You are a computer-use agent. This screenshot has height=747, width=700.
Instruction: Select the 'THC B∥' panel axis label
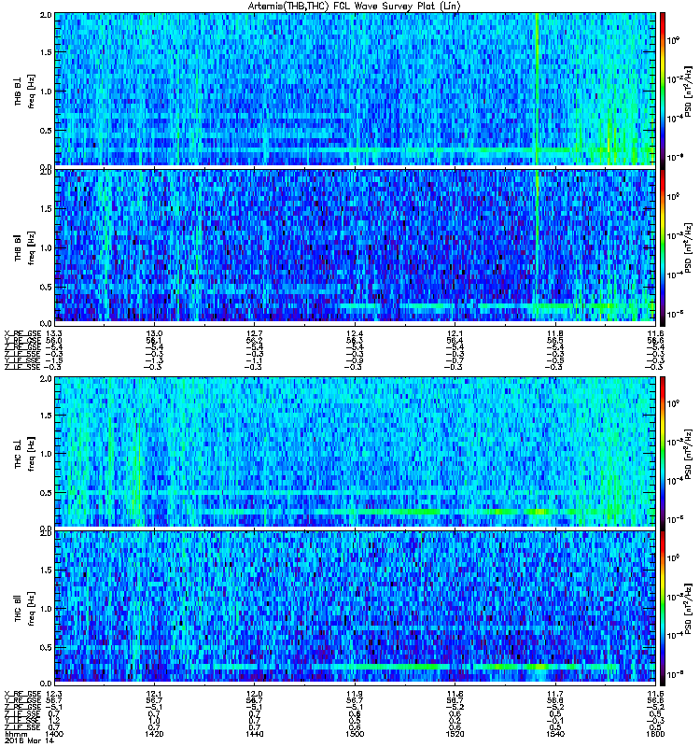click(18, 609)
